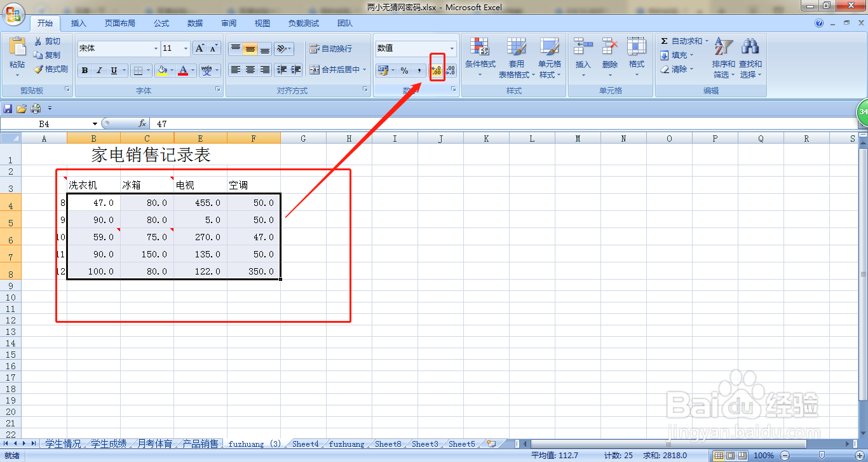Click the red font color A
Viewport: 868px width, 462px height.
(x=183, y=71)
